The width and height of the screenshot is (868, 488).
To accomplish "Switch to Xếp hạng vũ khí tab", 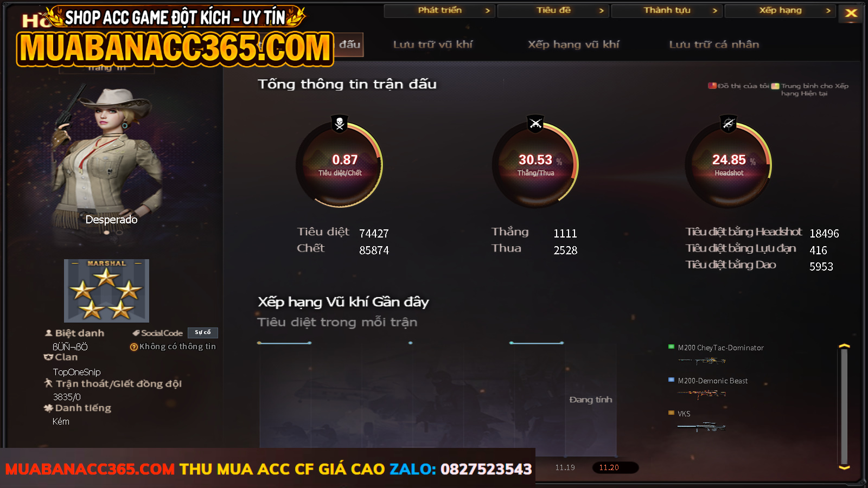I will coord(573,44).
